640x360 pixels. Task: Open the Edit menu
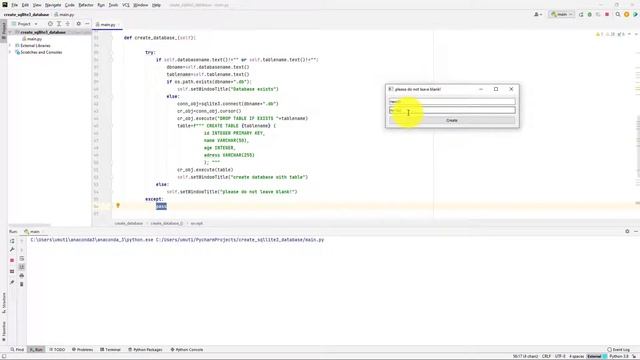pyautogui.click(x=25, y=5)
